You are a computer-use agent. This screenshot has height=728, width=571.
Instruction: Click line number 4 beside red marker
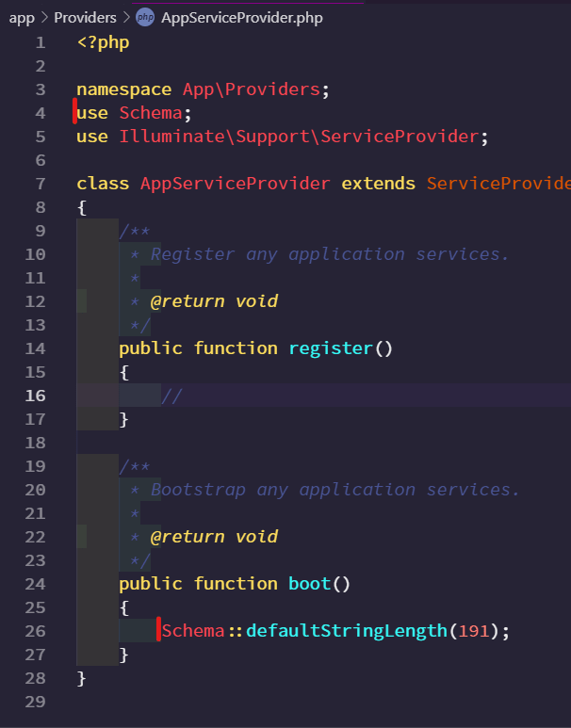[40, 113]
